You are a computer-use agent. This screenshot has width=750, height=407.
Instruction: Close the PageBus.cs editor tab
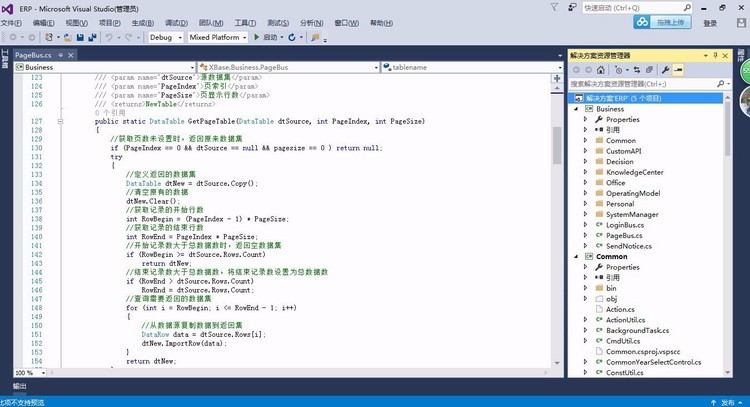71,55
